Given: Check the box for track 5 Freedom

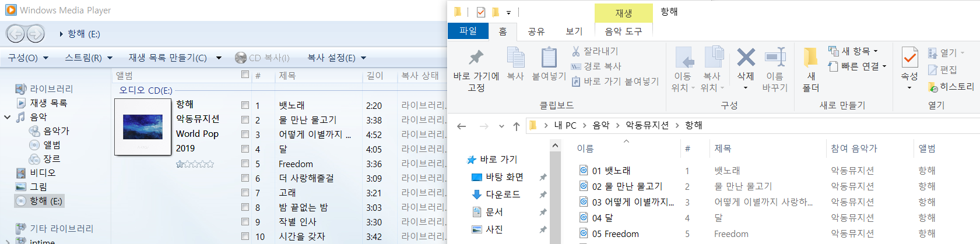Looking at the screenshot, I should (x=245, y=164).
